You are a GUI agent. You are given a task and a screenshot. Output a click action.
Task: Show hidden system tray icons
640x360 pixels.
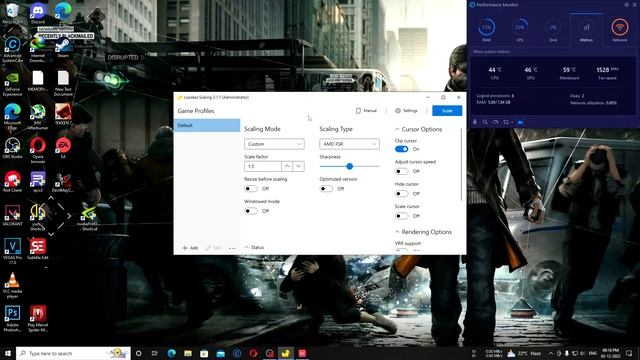pyautogui.click(x=551, y=353)
